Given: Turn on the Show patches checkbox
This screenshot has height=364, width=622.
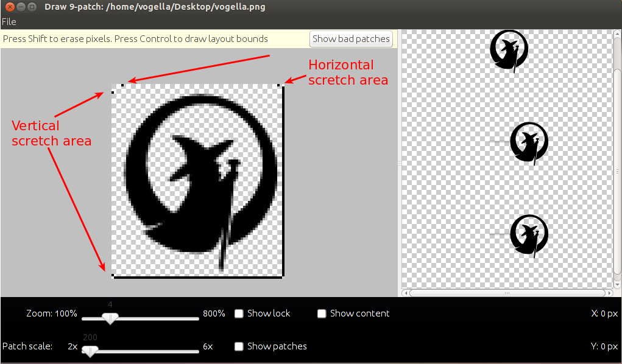Looking at the screenshot, I should click(x=239, y=346).
